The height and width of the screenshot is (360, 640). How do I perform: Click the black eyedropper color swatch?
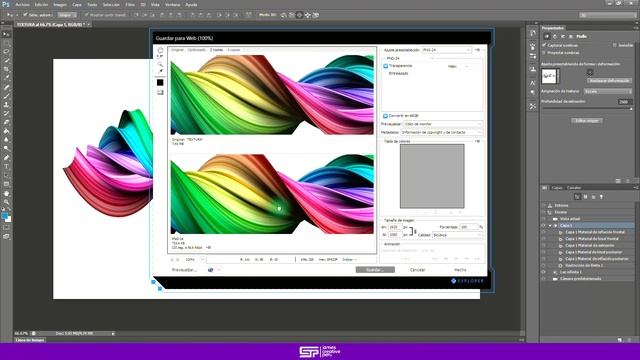point(160,82)
